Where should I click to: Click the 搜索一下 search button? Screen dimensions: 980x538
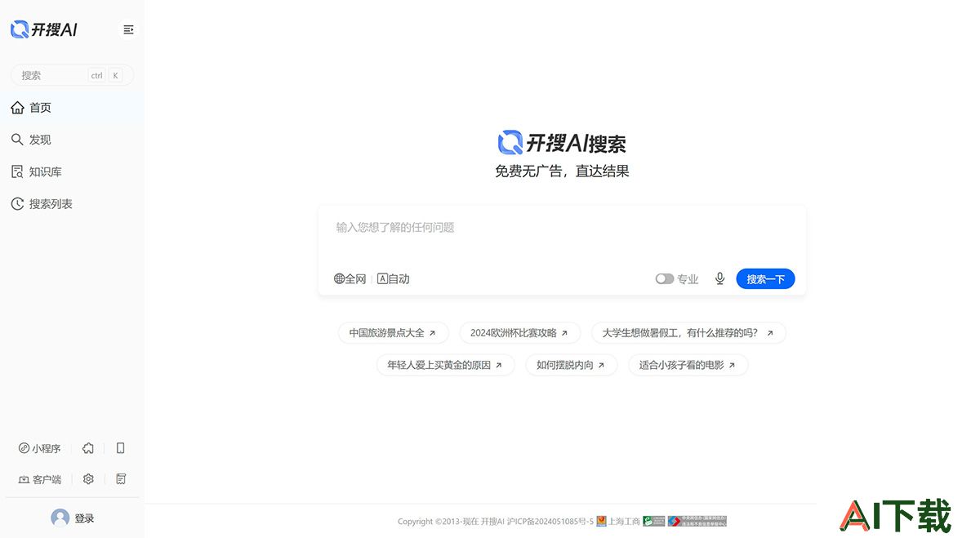click(x=765, y=279)
